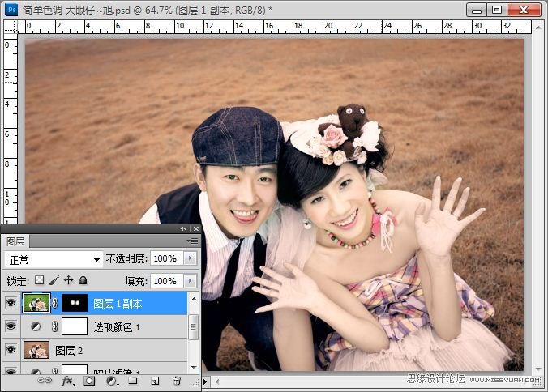Select layer named 选取颜色 1

point(117,327)
